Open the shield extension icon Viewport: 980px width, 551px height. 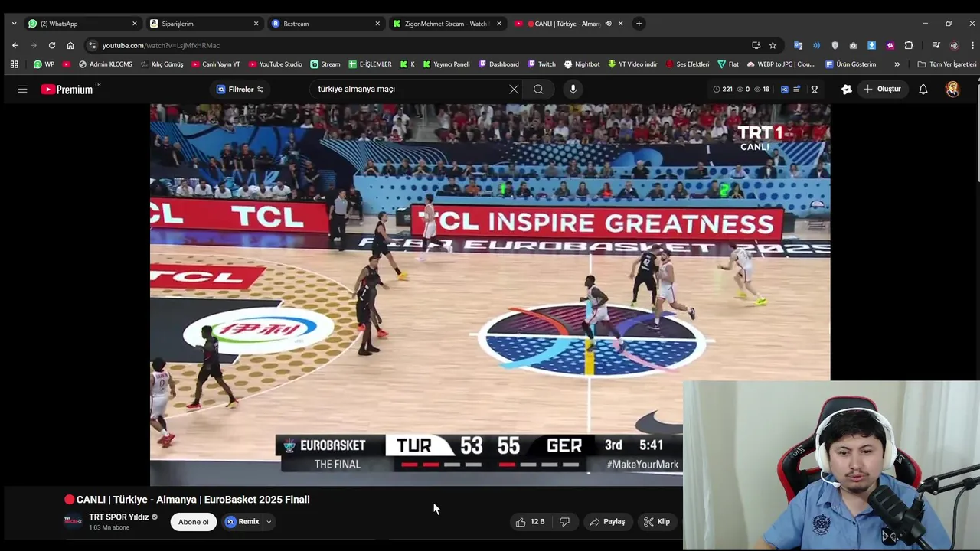pyautogui.click(x=835, y=45)
